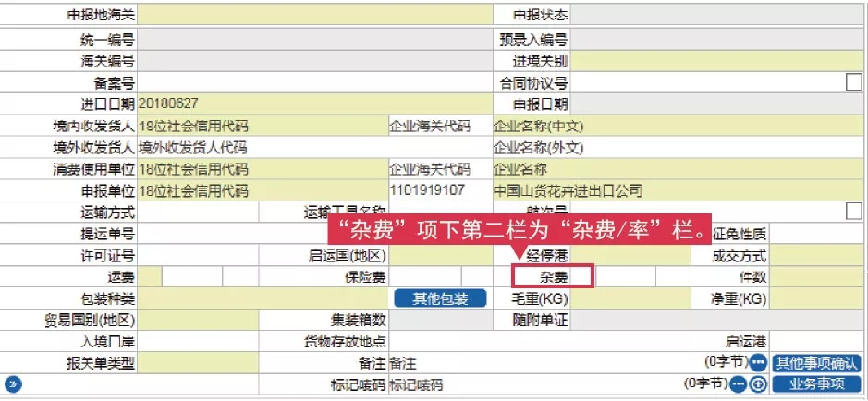The height and width of the screenshot is (401, 868).
Task: Focus 消费使用单位 企业名称 field
Action: click(679, 169)
